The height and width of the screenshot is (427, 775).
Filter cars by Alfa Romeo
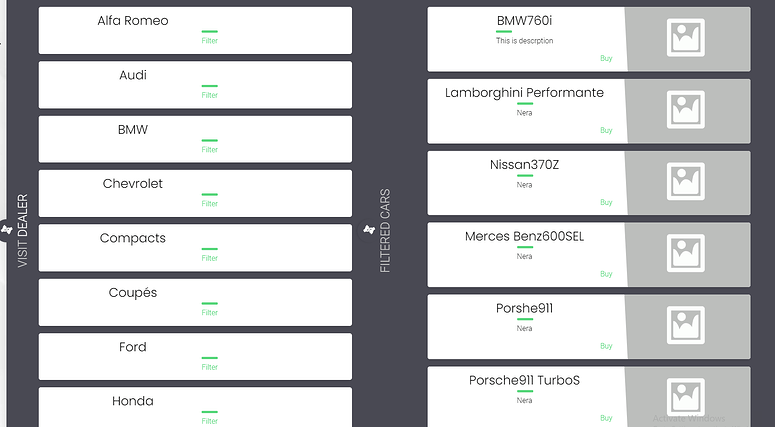tap(210, 41)
